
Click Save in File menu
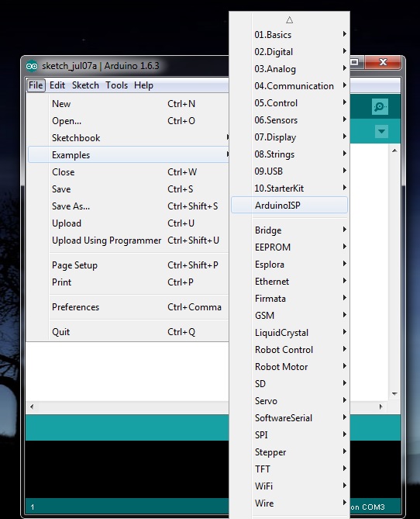tap(129, 189)
